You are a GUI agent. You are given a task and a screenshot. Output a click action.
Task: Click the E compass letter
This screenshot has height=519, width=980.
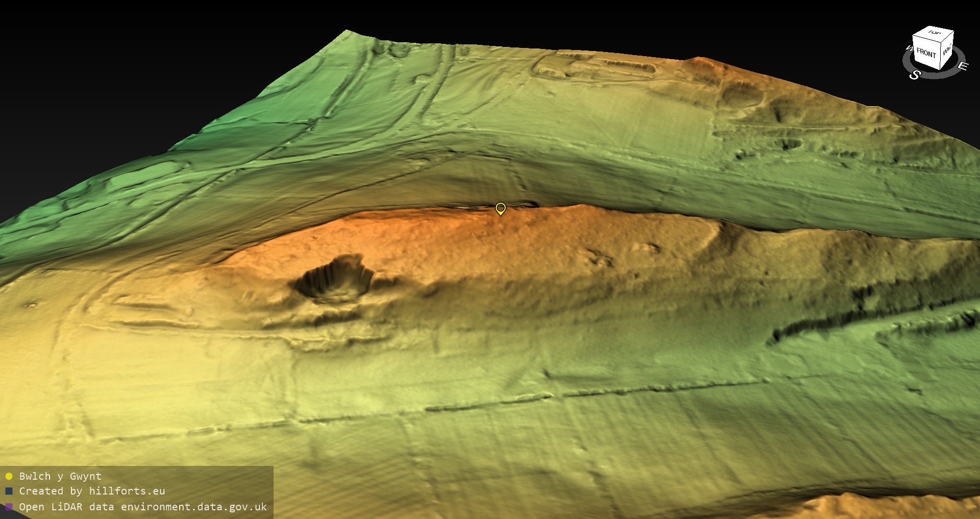pos(962,66)
